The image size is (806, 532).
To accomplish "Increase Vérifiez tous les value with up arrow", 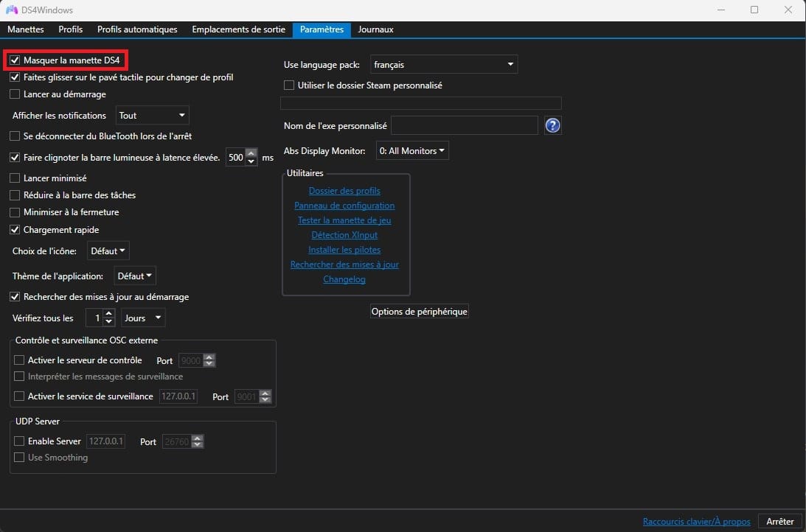I will [108, 314].
